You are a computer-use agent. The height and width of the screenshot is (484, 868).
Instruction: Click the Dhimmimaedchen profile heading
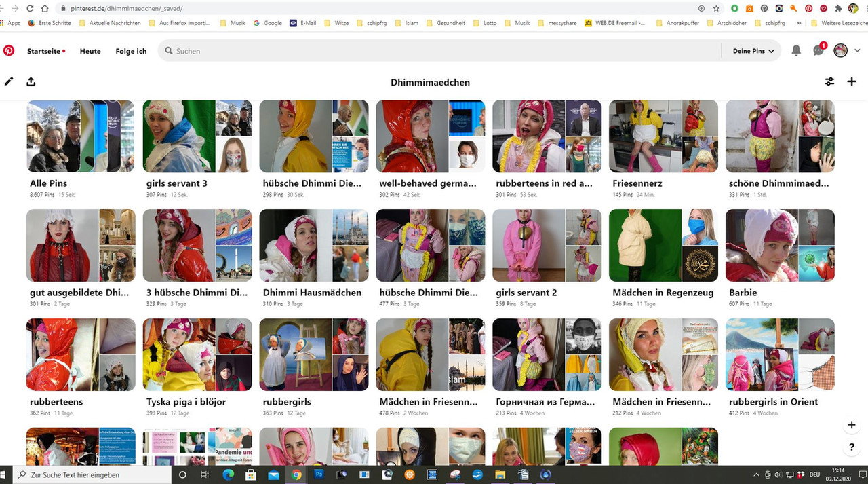click(x=430, y=82)
